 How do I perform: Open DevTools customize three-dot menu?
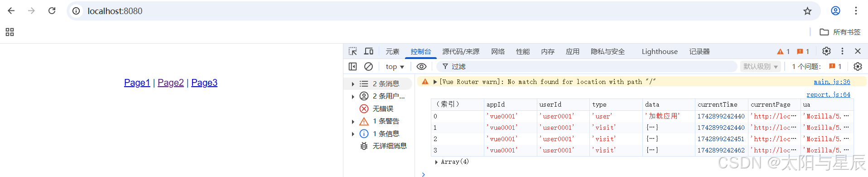[x=842, y=51]
